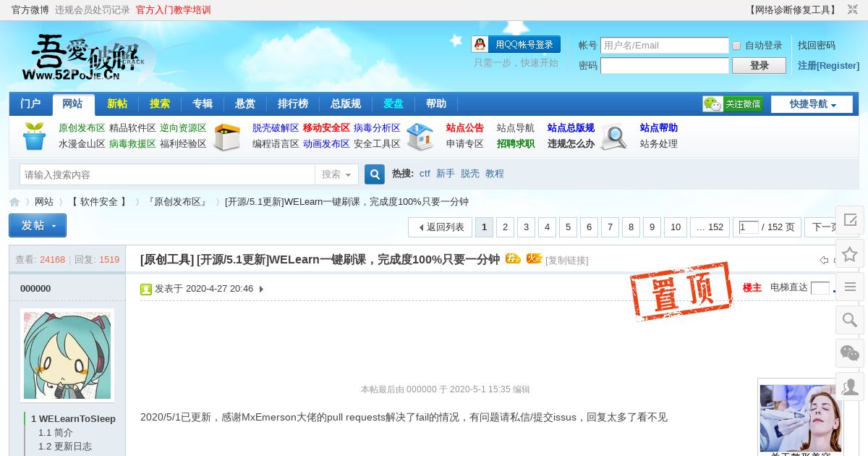Open the 搜索 nav tab
868x456 pixels.
click(160, 104)
